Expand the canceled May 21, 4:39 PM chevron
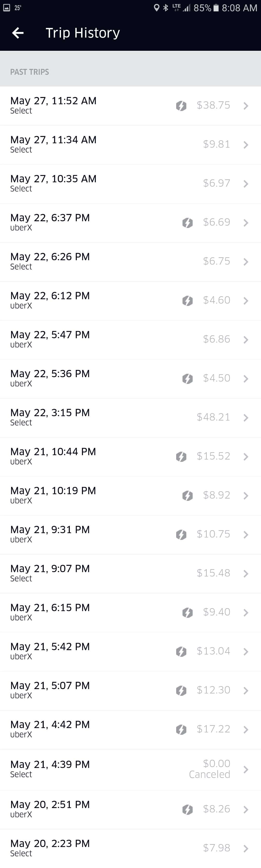Viewport: 261px width, 868px height. point(246,769)
